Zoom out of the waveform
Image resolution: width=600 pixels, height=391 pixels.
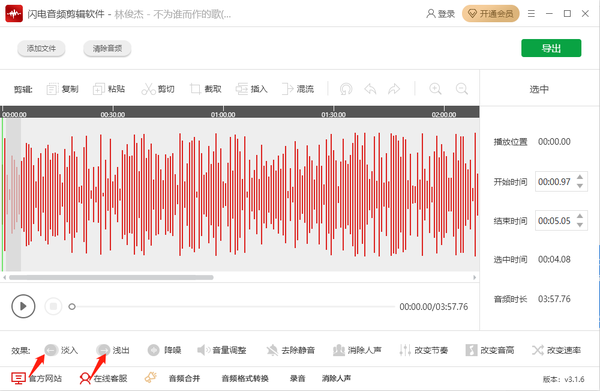pyautogui.click(x=462, y=89)
